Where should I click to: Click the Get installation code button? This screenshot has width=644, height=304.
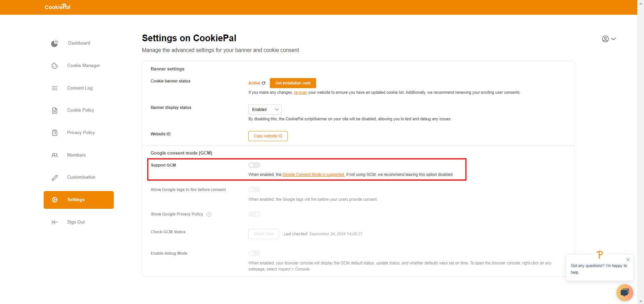point(293,83)
